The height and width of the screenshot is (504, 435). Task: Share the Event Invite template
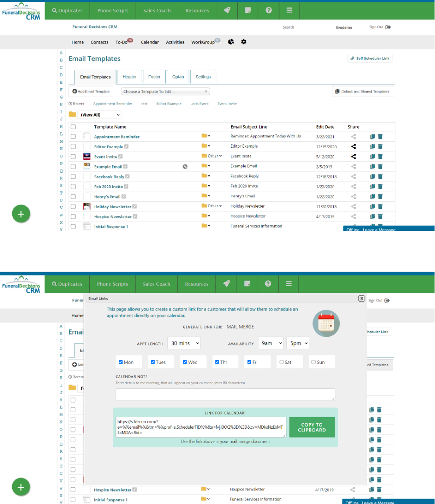click(x=353, y=157)
